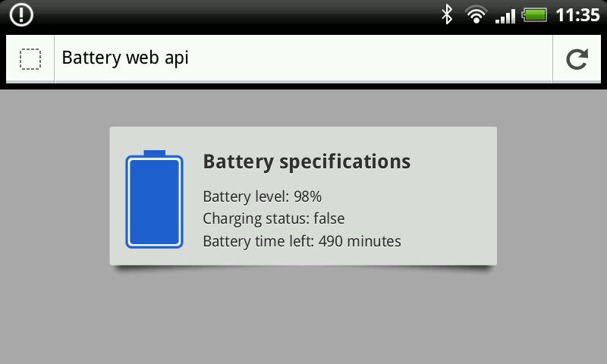Tap the alert exclamation notification icon

21,15
